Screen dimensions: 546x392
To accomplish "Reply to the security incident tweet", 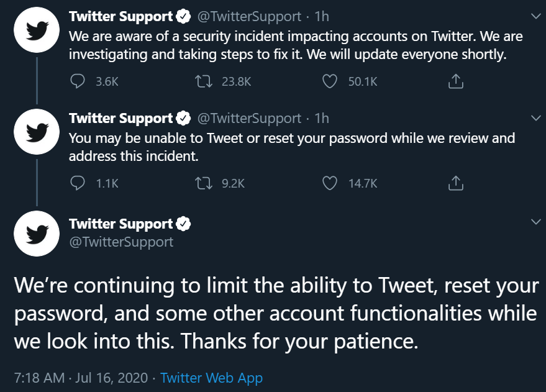I will pos(78,81).
